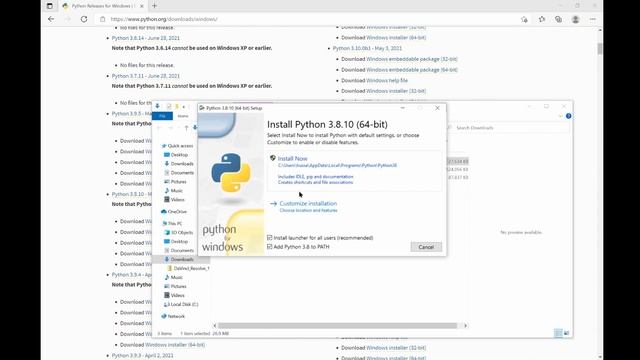Image resolution: width=640 pixels, height=360 pixels.
Task: Start the Install Now option in Python Setup
Action: pos(292,158)
